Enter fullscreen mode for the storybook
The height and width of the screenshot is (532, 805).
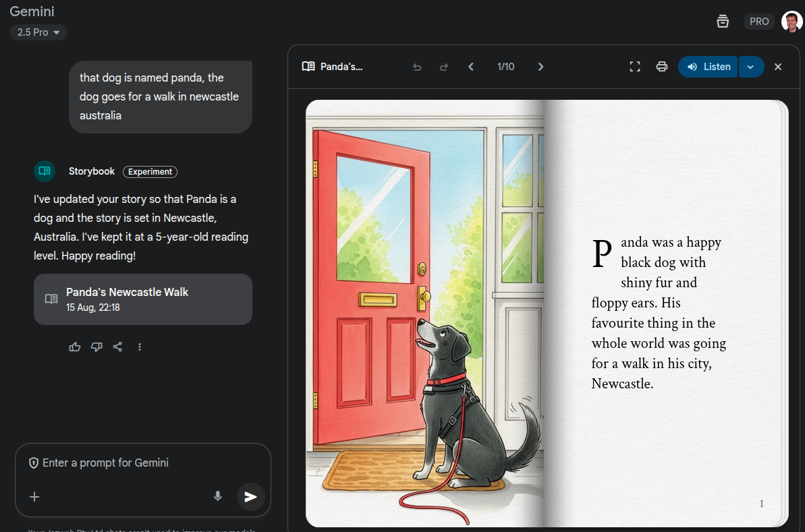(634, 67)
